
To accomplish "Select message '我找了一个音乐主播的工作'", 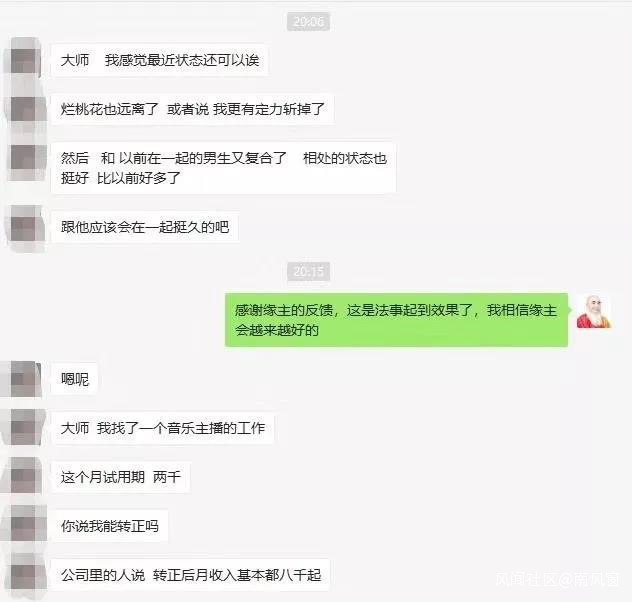I will [x=163, y=428].
